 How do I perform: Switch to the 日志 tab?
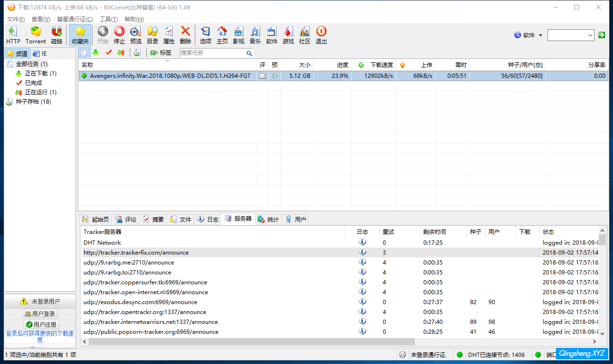point(208,219)
